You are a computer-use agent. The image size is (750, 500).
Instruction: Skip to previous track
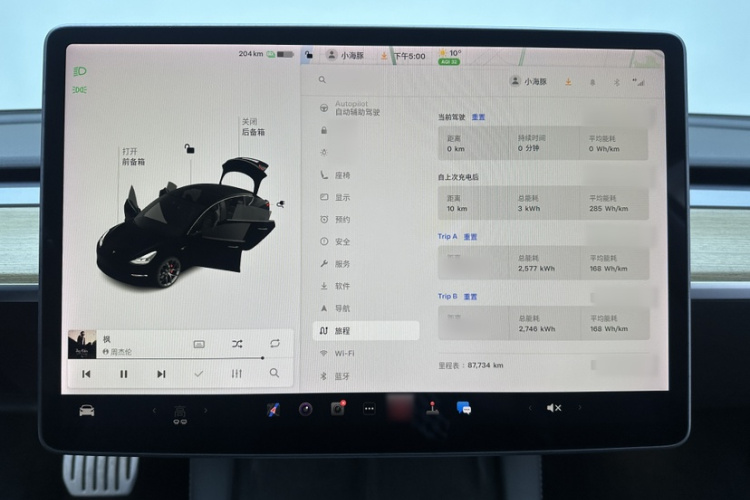point(86,374)
